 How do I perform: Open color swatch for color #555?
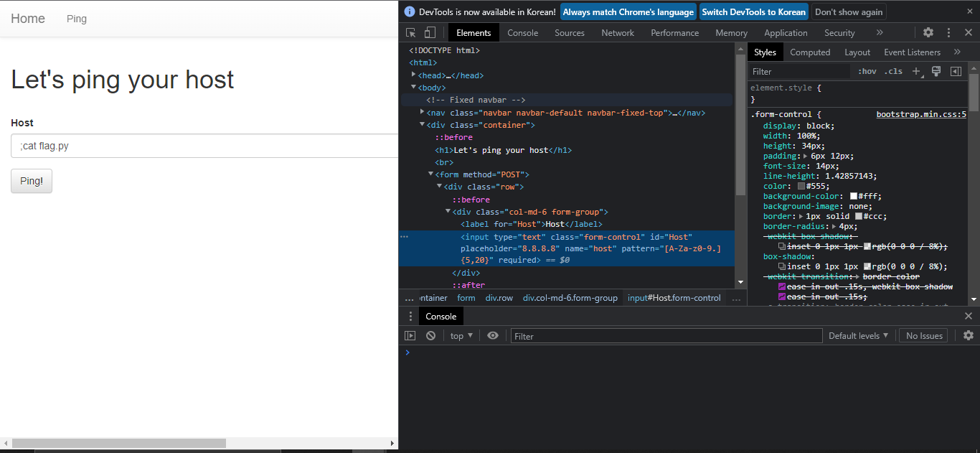(802, 186)
